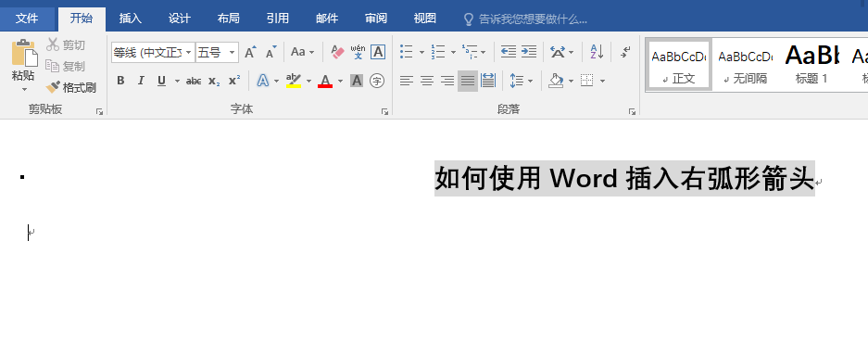Toggle justify alignment

pyautogui.click(x=468, y=82)
